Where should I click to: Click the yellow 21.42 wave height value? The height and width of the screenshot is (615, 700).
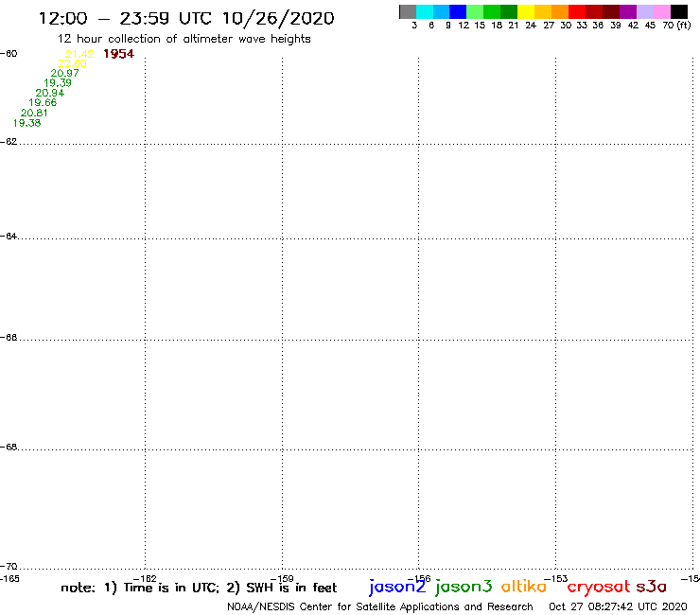tap(79, 54)
